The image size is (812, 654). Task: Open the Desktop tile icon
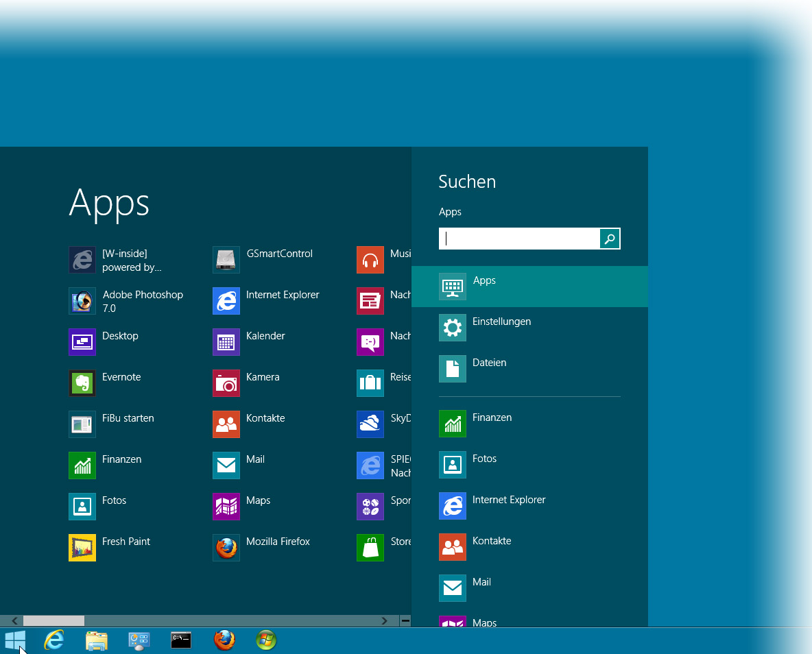point(82,342)
